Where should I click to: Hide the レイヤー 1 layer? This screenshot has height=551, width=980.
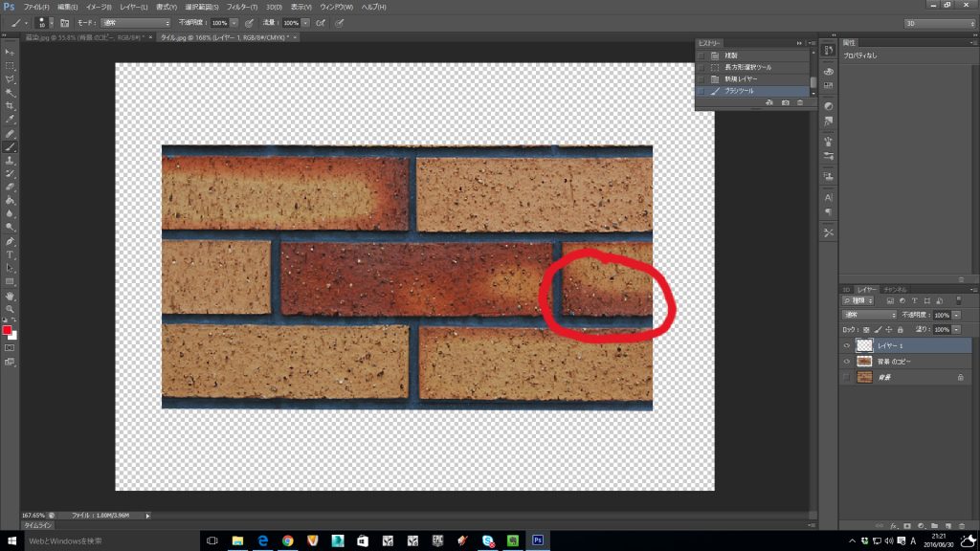click(847, 346)
